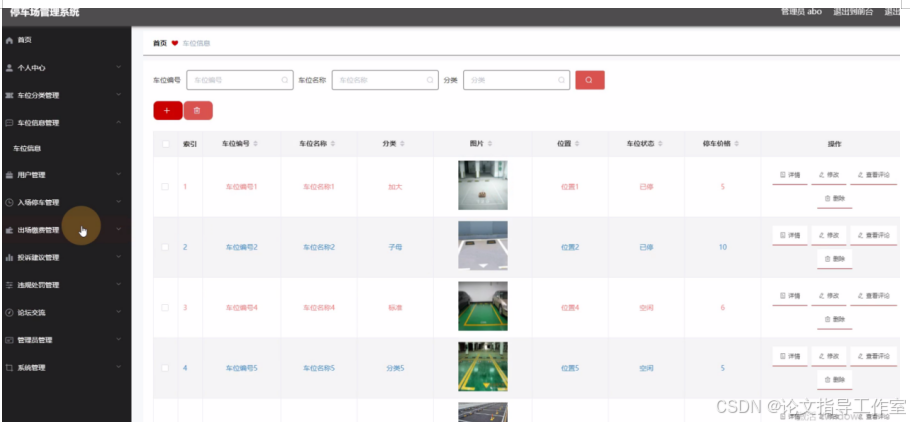
Task: Click the trash batch-delete button
Action: 198,110
